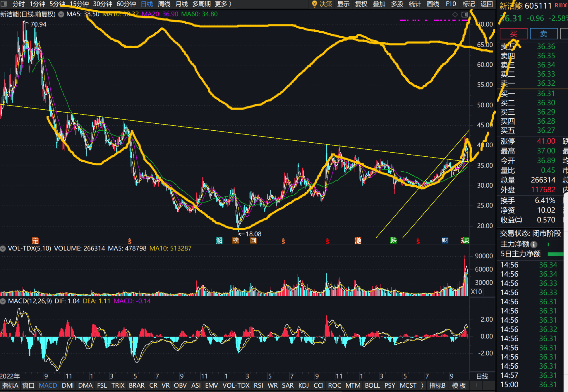Screen dimensions: 568x392
Task: Toggle the side panel layout icon
Action: pyautogui.click(x=464, y=15)
